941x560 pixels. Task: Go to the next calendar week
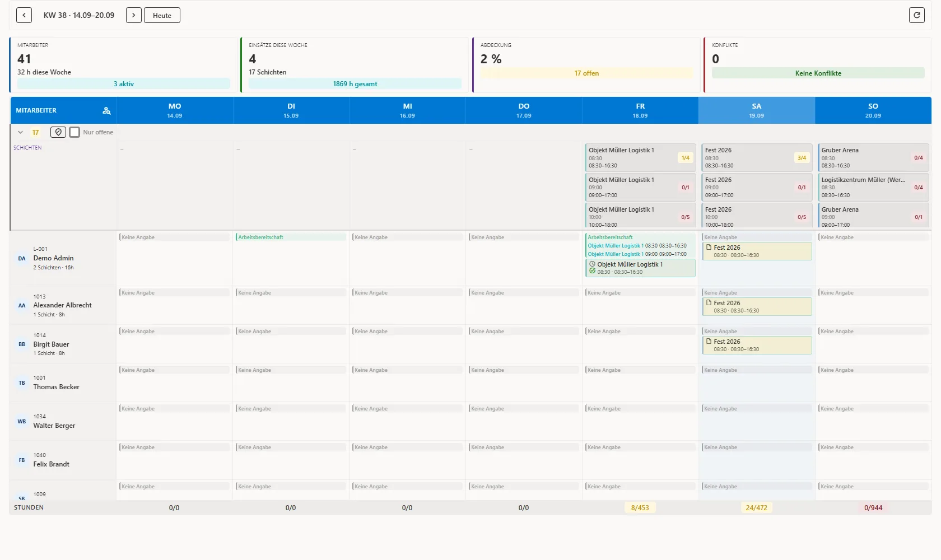click(x=133, y=15)
